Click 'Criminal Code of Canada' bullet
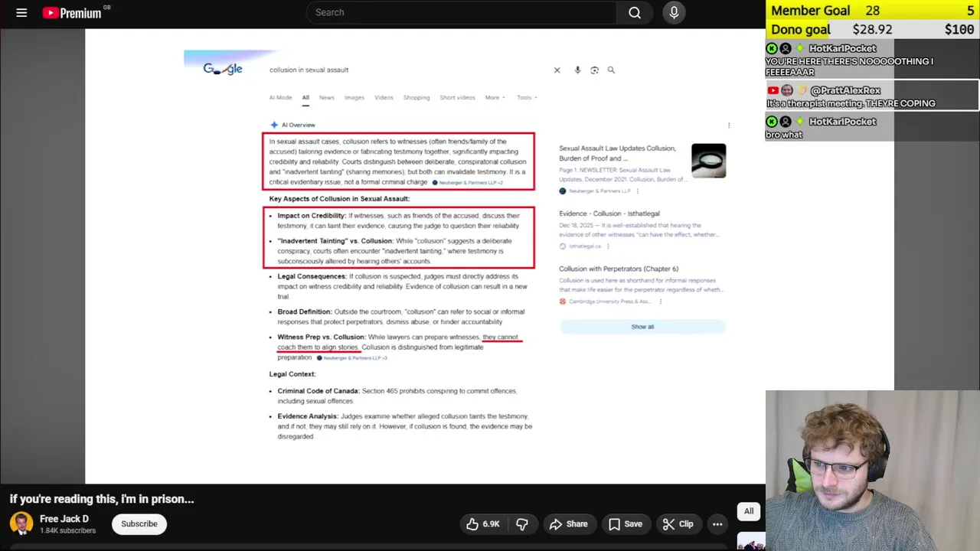 (x=397, y=396)
